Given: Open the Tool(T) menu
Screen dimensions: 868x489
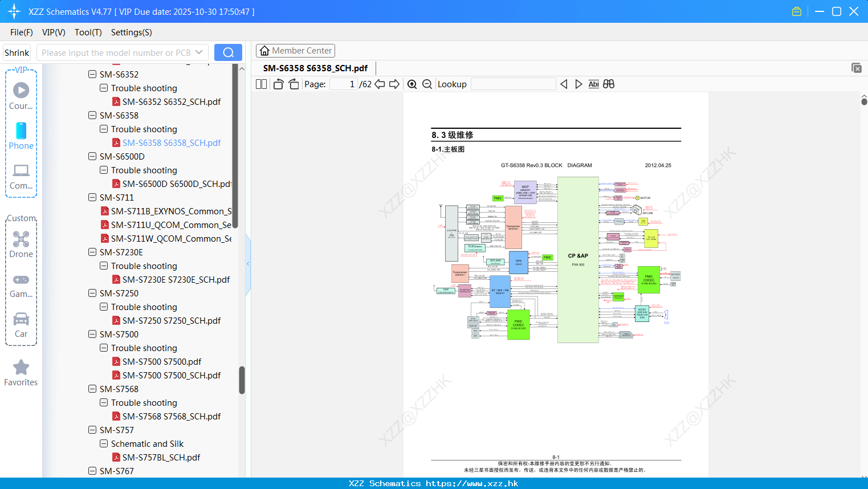Looking at the screenshot, I should pos(88,32).
